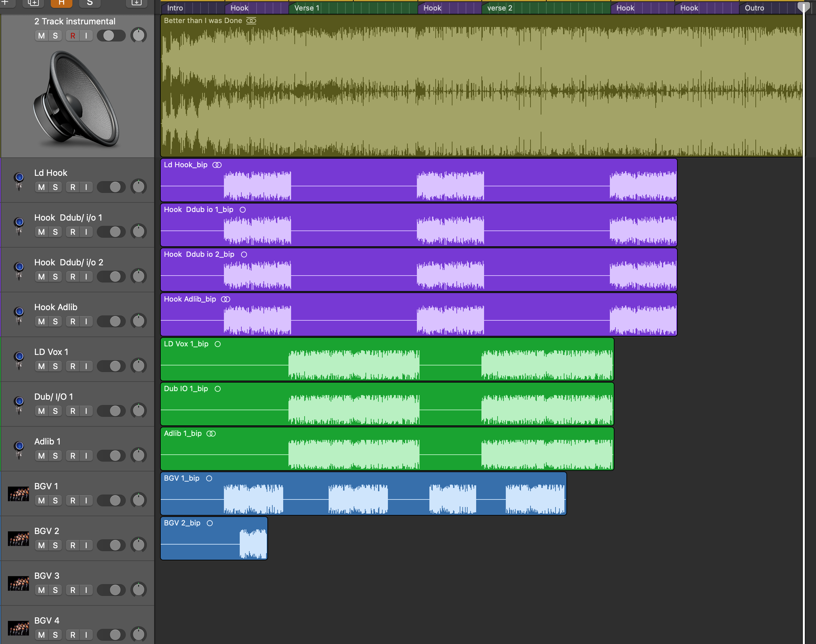Click the import down-arrow icon in track header
816x644 pixels.
point(137,3)
